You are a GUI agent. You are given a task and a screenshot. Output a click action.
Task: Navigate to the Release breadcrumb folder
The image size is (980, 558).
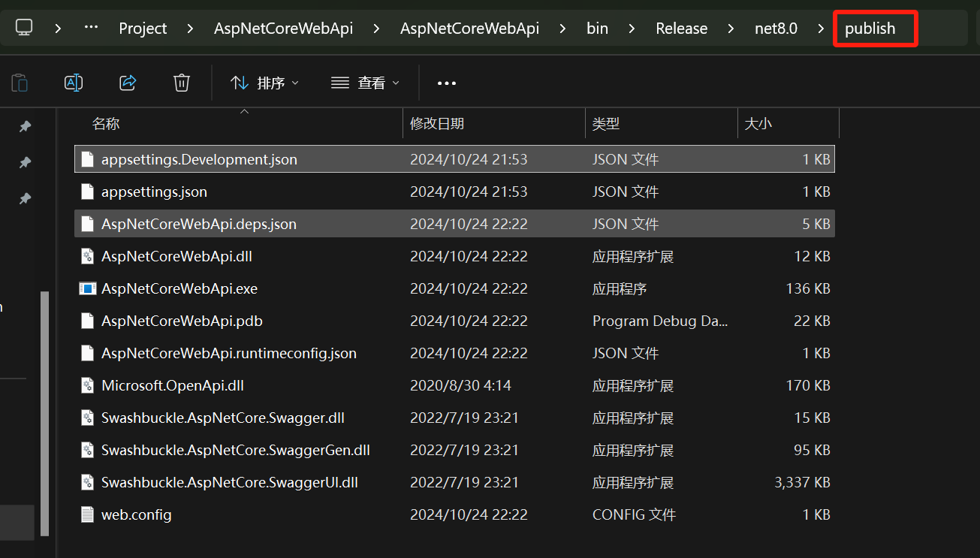(x=681, y=29)
